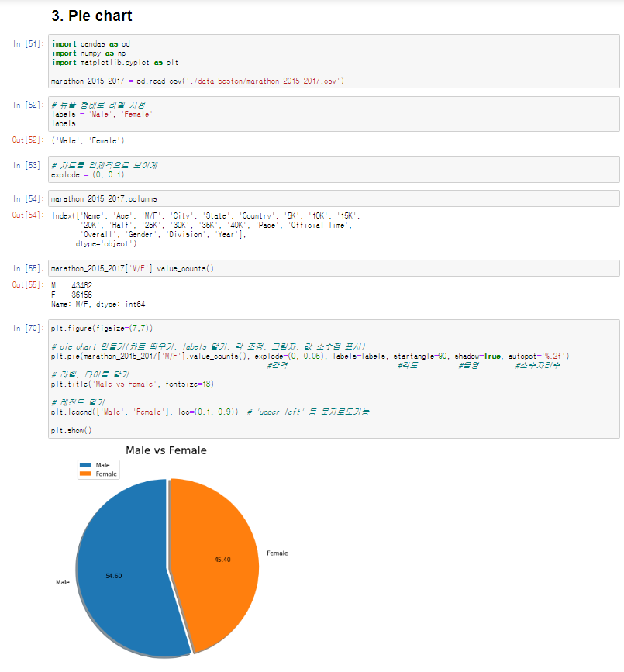Select the 'M 43482' count output row
Screen dimensions: 624x672
coord(71,285)
